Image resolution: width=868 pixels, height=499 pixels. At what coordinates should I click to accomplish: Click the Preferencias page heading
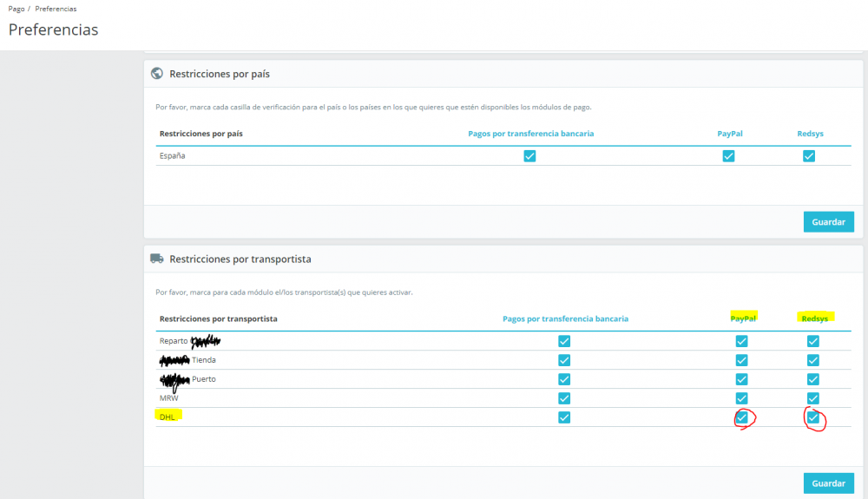click(53, 30)
